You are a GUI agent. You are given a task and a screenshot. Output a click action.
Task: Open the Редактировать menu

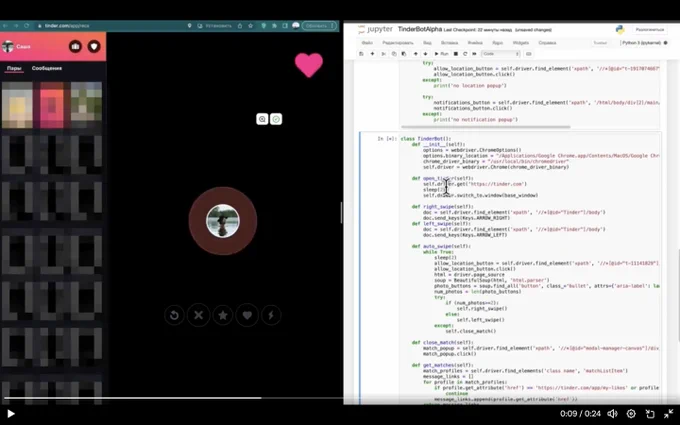398,43
